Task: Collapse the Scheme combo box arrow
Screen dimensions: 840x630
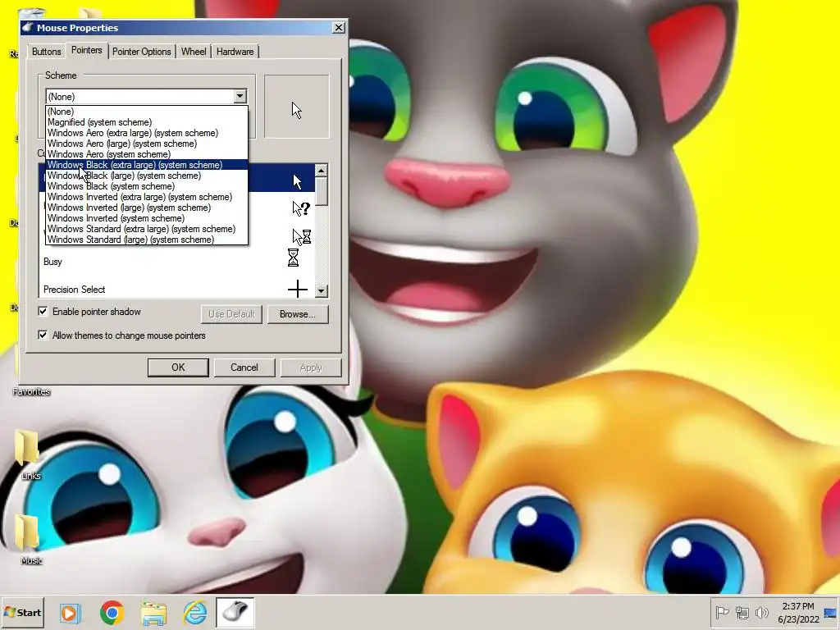Action: pyautogui.click(x=240, y=97)
